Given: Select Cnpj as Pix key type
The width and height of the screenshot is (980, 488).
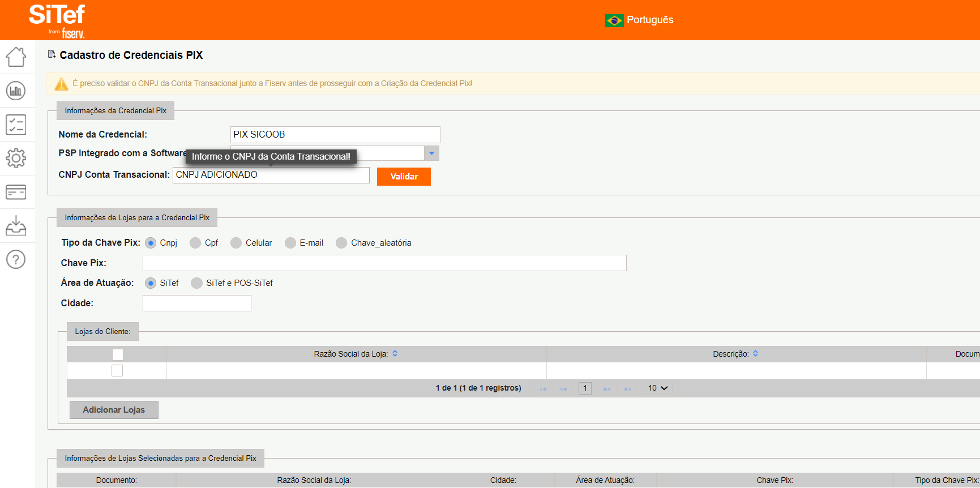Looking at the screenshot, I should 151,243.
